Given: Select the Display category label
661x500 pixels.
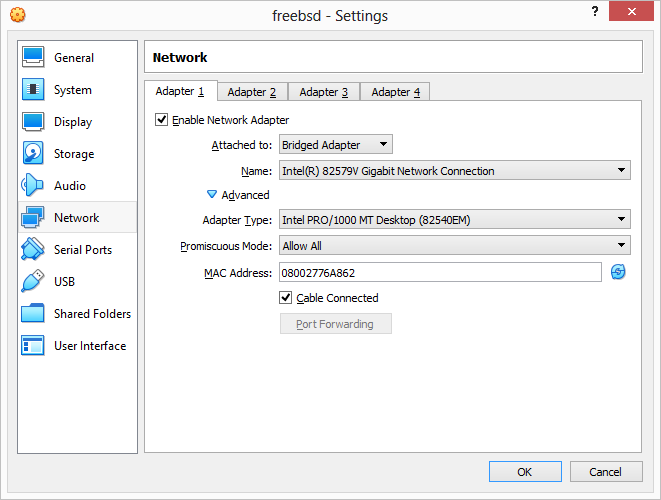Looking at the screenshot, I should point(73,122).
